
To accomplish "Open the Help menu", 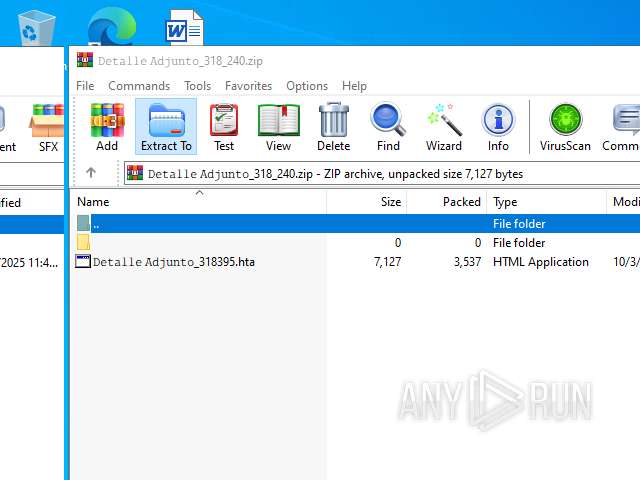I will pos(354,86).
